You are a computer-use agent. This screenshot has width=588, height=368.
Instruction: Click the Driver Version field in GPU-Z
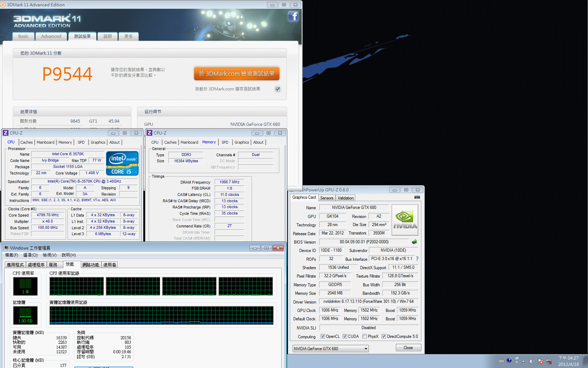pyautogui.click(x=369, y=301)
